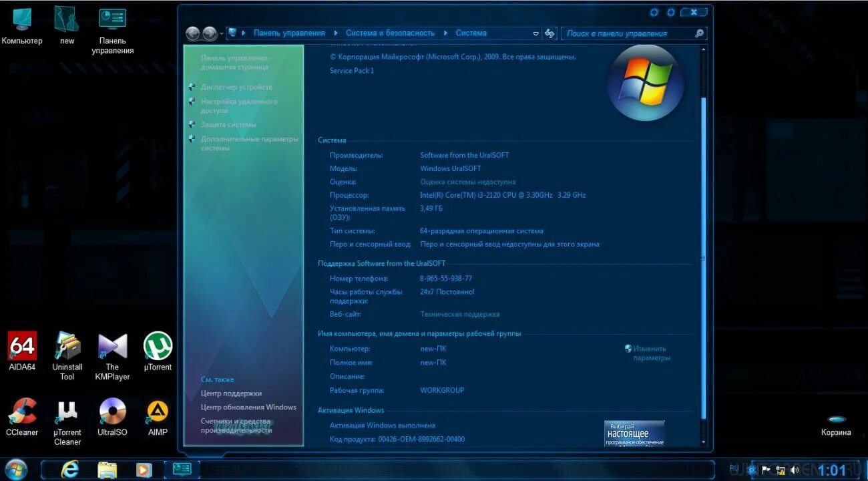
Task: Click the Back navigation arrow
Action: (x=193, y=33)
